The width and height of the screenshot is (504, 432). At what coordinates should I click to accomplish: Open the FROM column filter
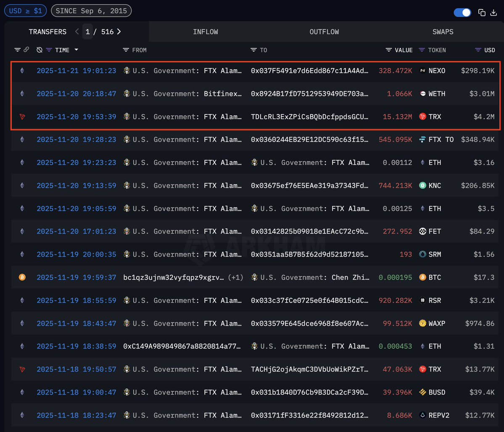126,50
